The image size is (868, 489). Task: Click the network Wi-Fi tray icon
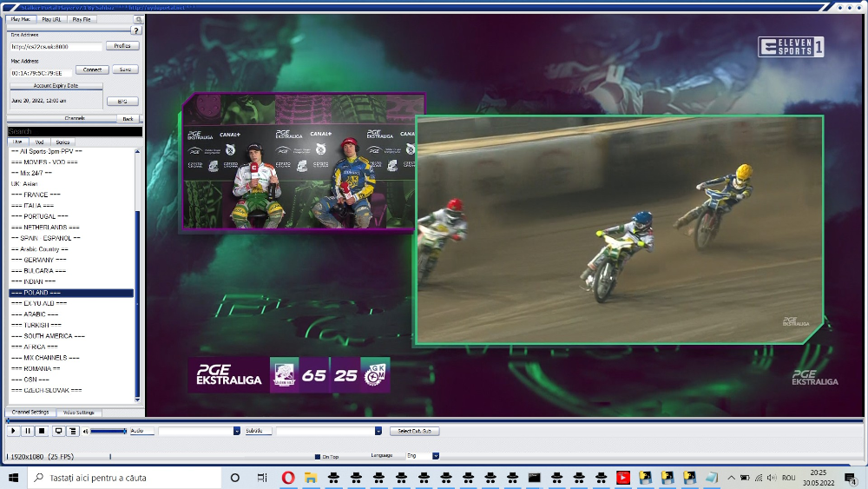[759, 478]
